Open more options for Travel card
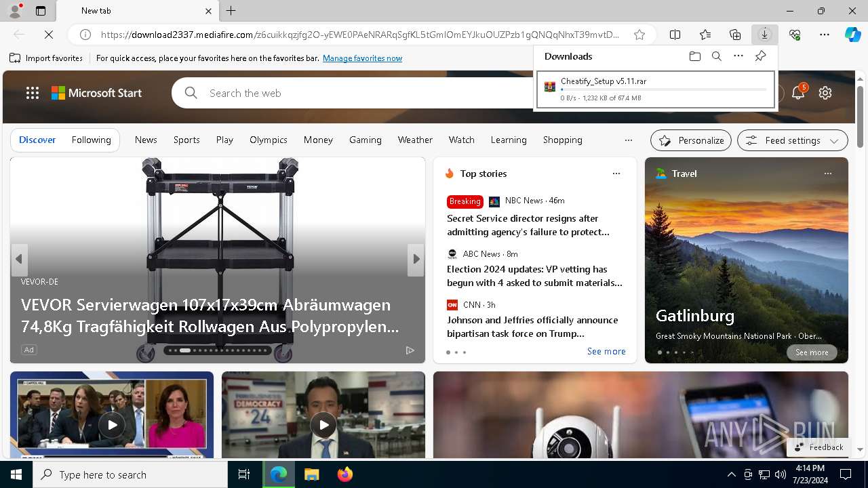Viewport: 868px width, 488px height. pos(828,174)
